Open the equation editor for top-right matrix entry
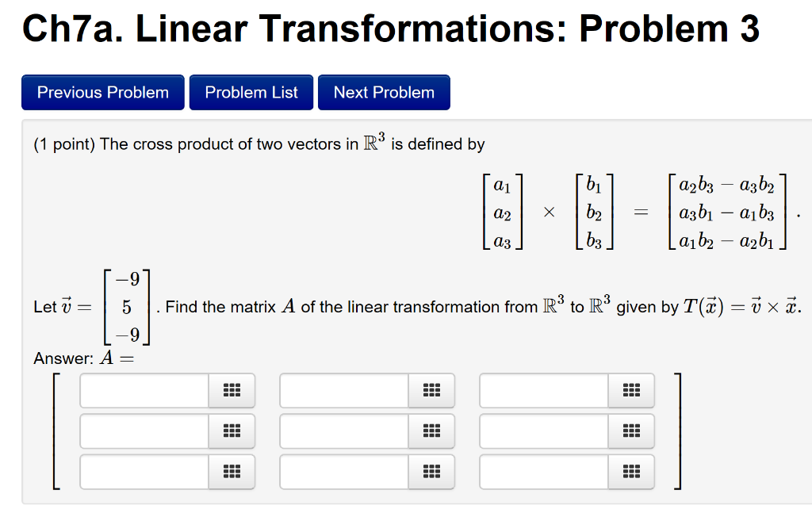Viewport: 812px width, 517px height. tap(632, 390)
